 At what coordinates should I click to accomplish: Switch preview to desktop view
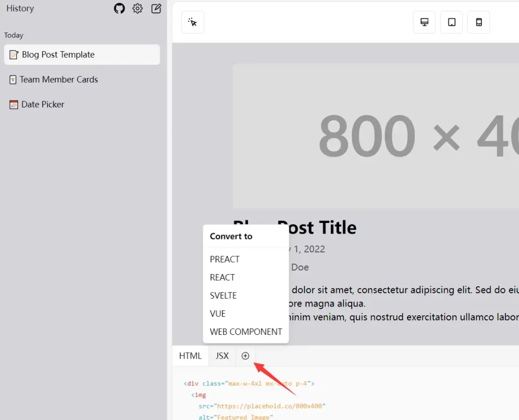[424, 22]
